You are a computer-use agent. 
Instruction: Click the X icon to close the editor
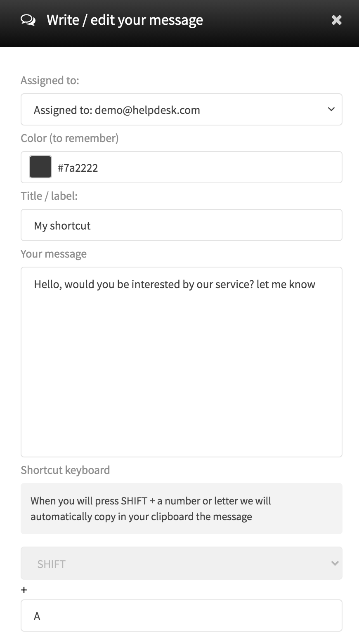(337, 19)
